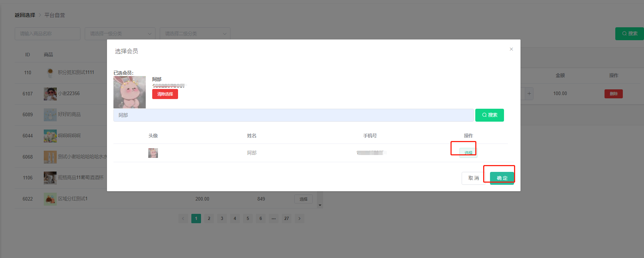Viewport: 644px width, 258px height.
Task: Click the 取消 button
Action: point(474,178)
